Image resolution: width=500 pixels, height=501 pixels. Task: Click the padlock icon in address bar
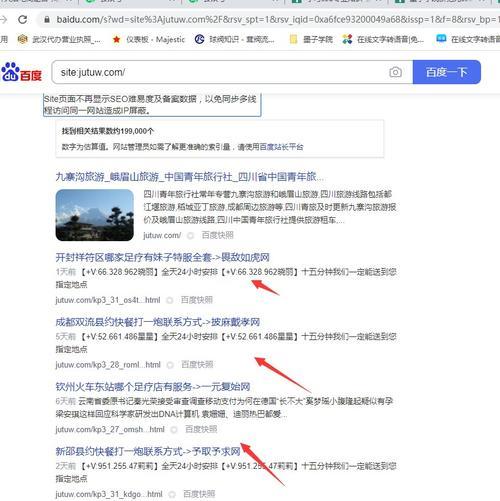[x=47, y=20]
